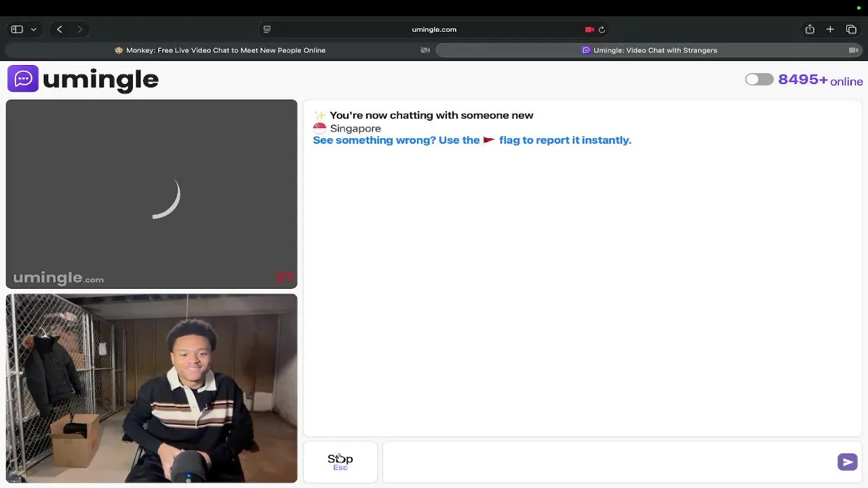This screenshot has width=868, height=488.
Task: Click the Singapore country label
Action: 355,128
